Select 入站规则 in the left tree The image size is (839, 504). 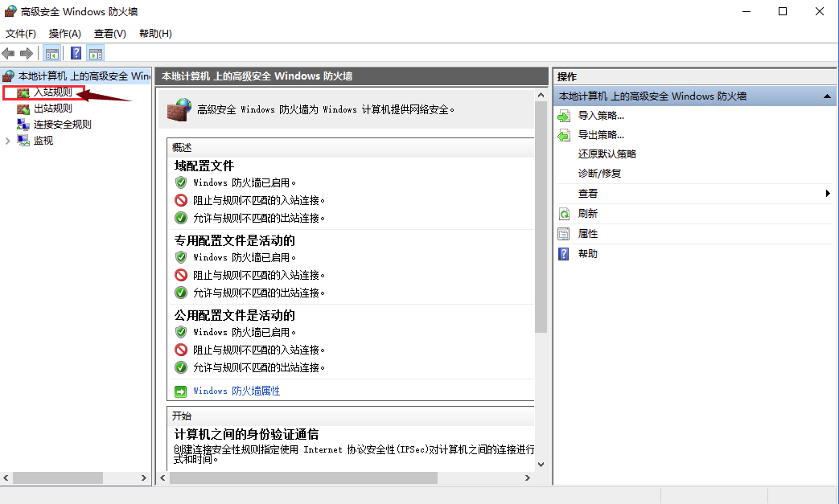(52, 92)
